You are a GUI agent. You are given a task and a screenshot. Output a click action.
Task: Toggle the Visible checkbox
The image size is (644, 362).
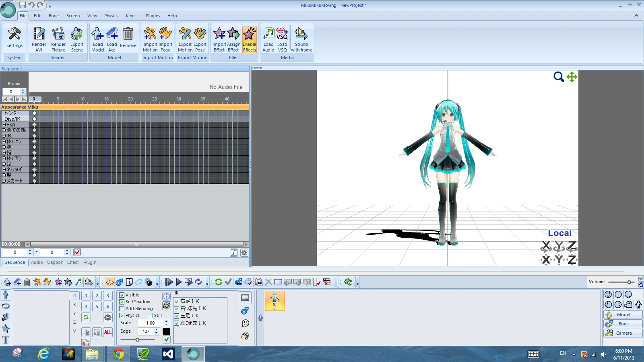coord(122,295)
